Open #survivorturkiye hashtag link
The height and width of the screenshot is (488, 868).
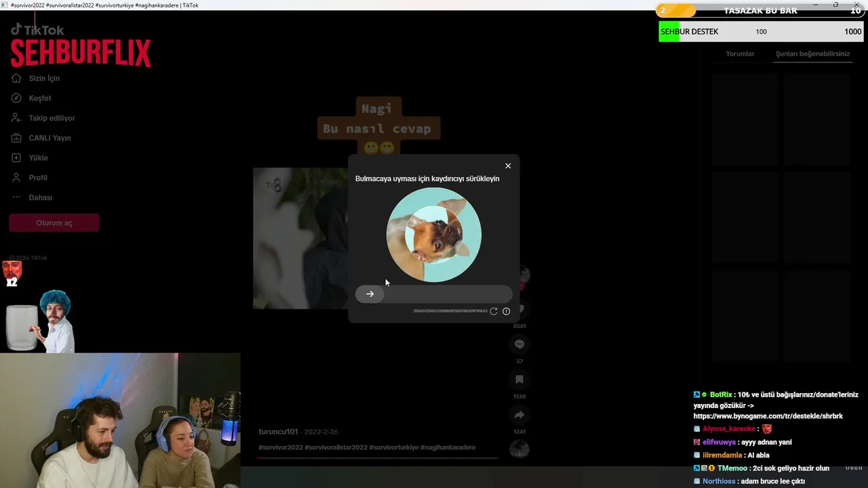coord(393,447)
